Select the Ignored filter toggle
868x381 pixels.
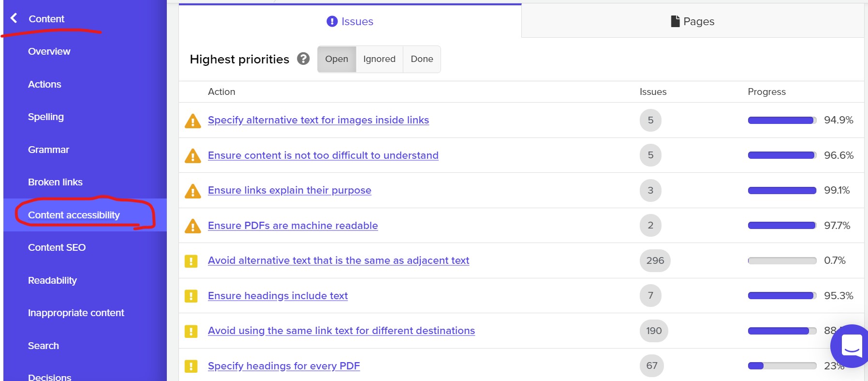coord(379,59)
